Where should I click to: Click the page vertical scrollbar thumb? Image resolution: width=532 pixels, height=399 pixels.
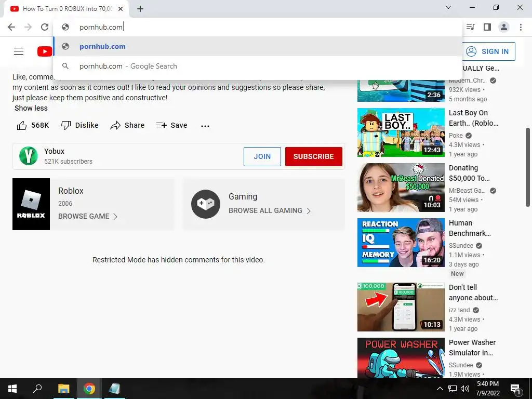[x=528, y=167]
